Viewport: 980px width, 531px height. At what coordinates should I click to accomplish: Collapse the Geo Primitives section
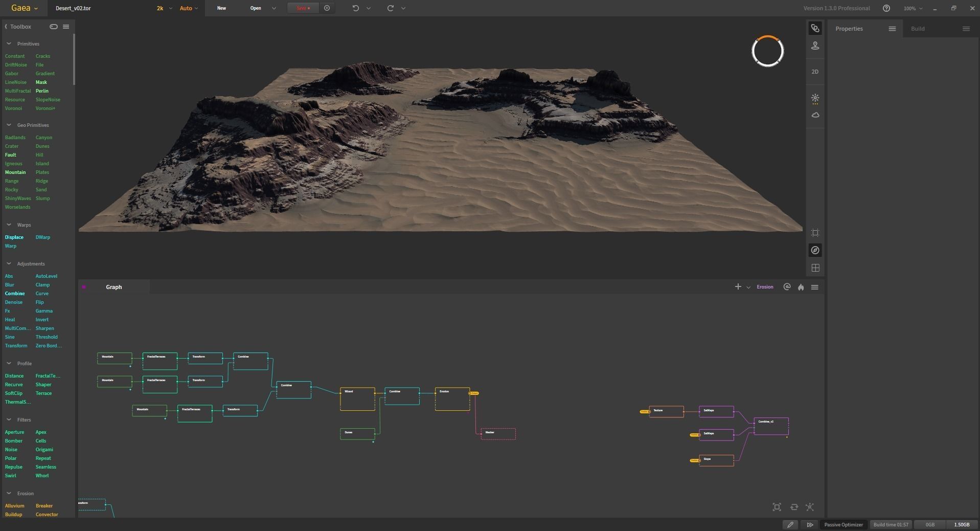coord(9,125)
